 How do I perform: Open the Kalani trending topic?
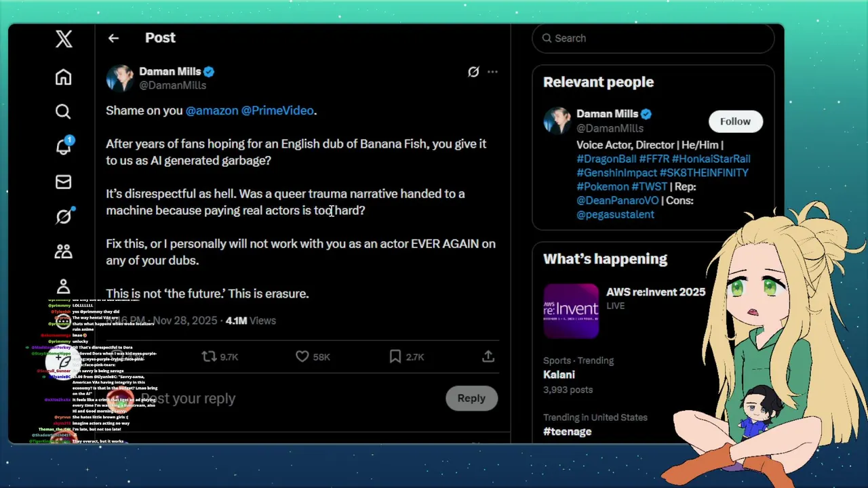pos(559,375)
